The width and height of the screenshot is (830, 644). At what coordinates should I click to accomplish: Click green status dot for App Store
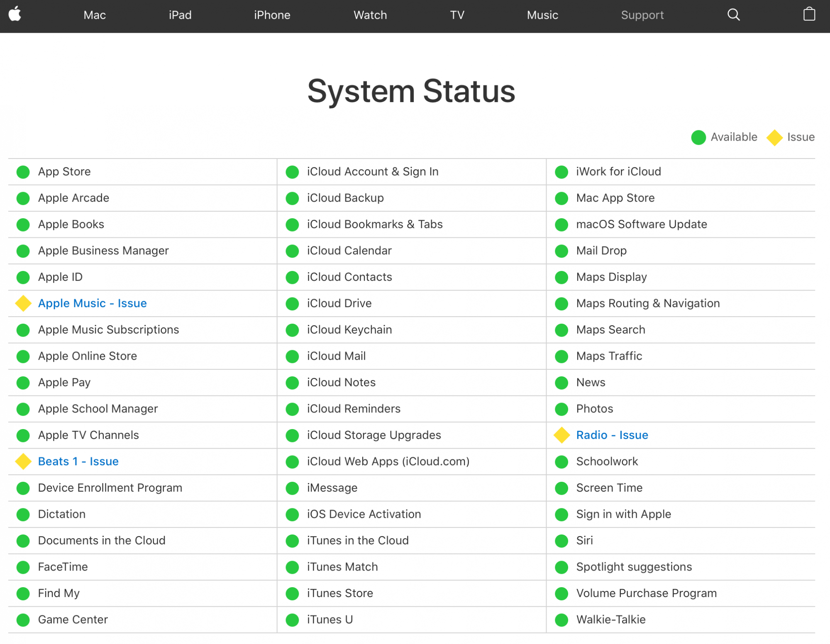(23, 172)
